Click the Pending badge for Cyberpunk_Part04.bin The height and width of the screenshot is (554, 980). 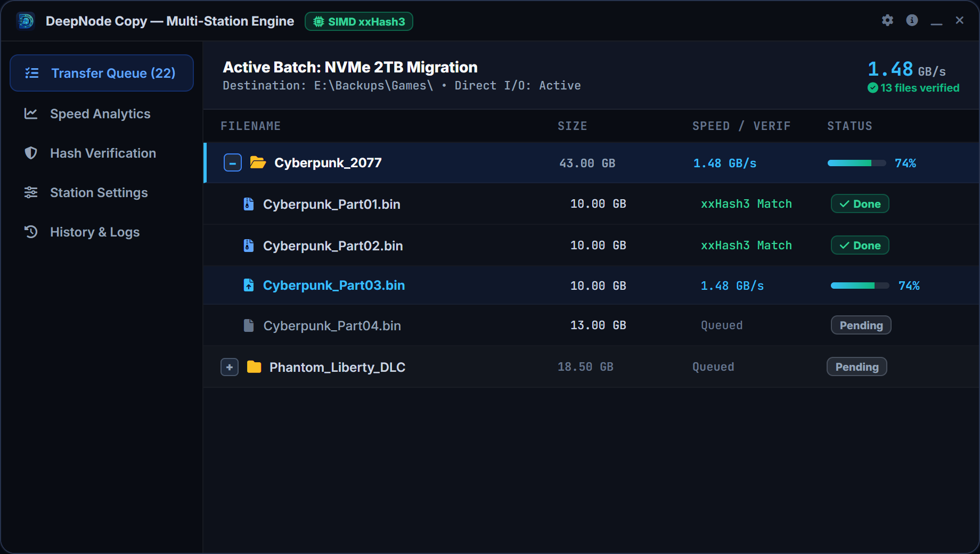point(861,325)
